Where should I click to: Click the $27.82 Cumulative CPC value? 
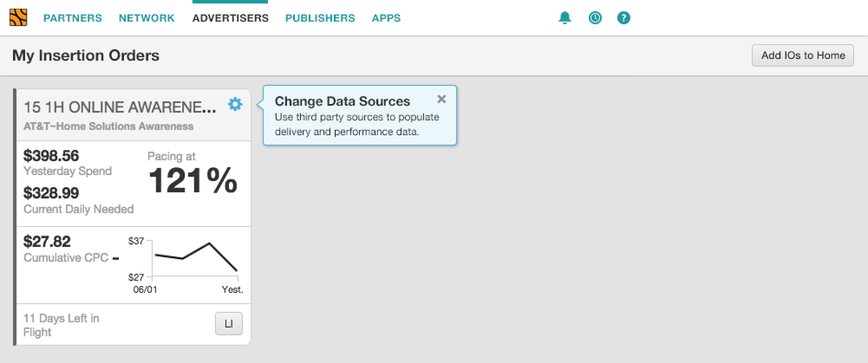(x=47, y=242)
